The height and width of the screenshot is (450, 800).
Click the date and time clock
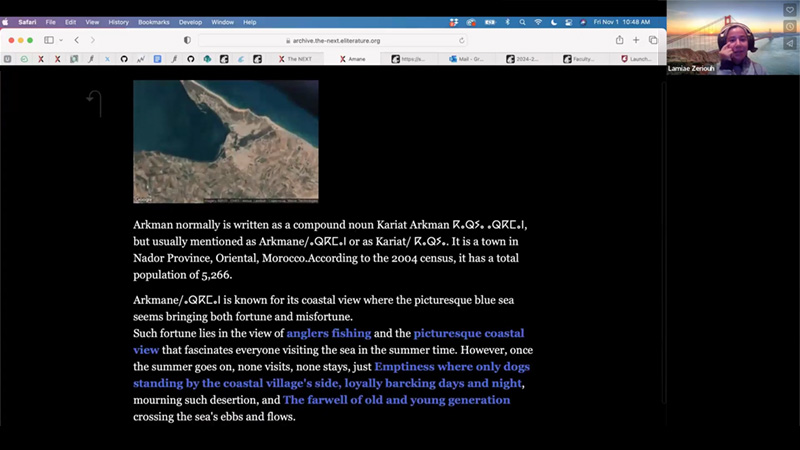coord(621,22)
